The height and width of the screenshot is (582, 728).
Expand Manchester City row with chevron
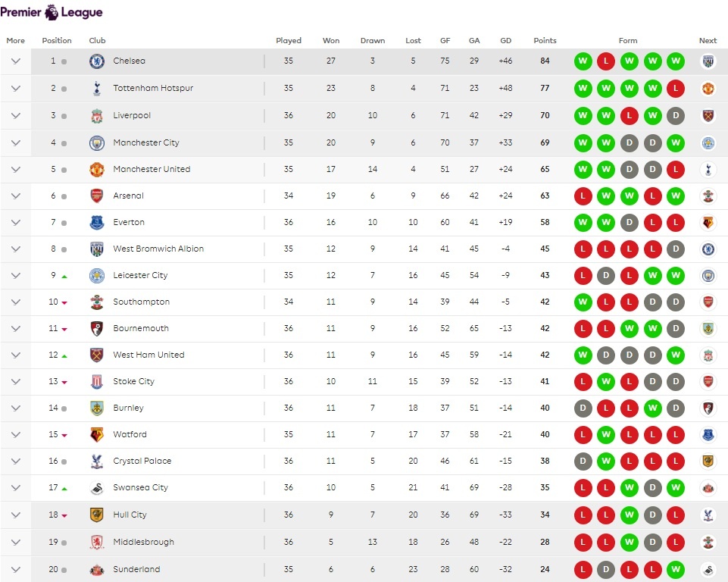click(15, 142)
